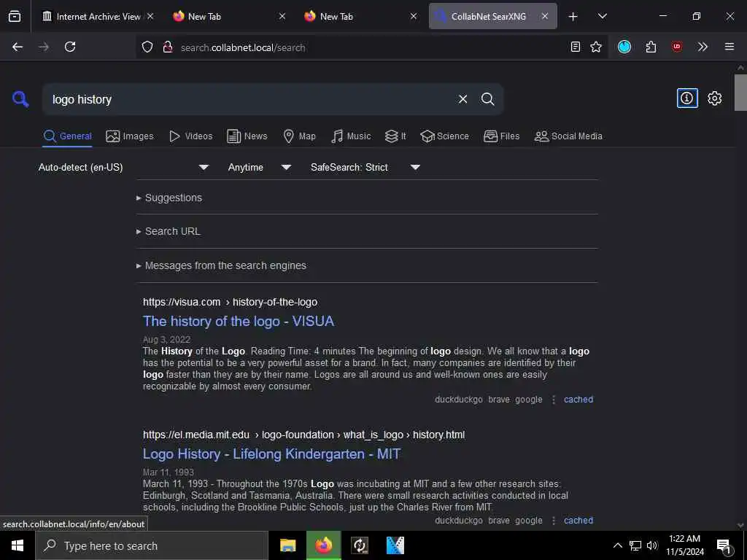The width and height of the screenshot is (747, 560).
Task: Click the browser forward arrow
Action: coord(44,47)
